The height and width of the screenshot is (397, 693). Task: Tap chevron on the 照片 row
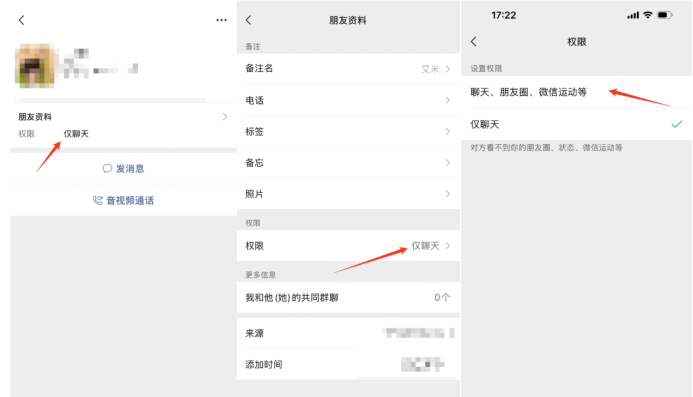point(448,194)
